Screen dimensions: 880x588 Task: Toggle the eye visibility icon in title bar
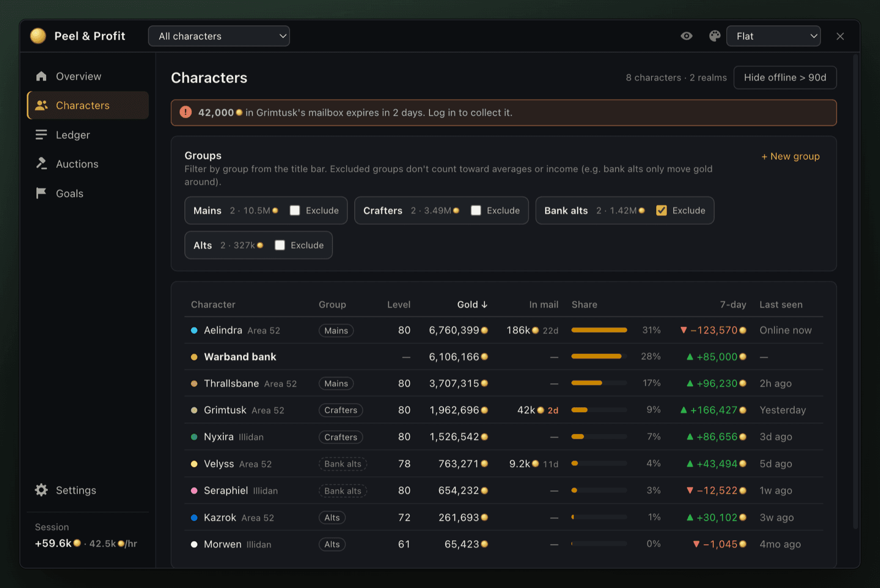[x=686, y=36]
